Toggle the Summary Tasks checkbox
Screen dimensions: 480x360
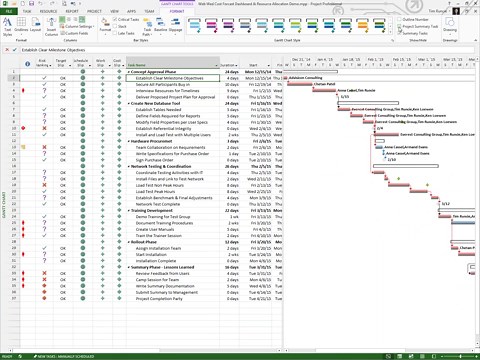click(x=399, y=33)
